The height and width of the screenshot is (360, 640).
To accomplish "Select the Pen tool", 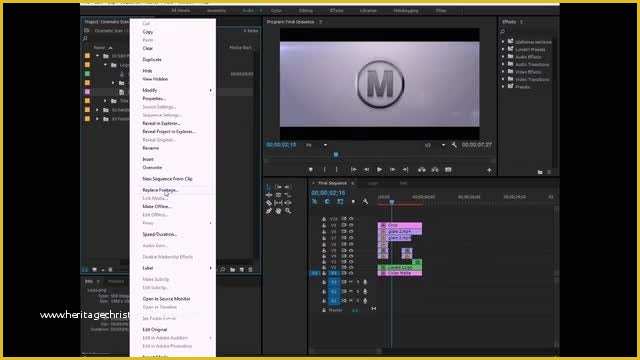I will tap(269, 211).
